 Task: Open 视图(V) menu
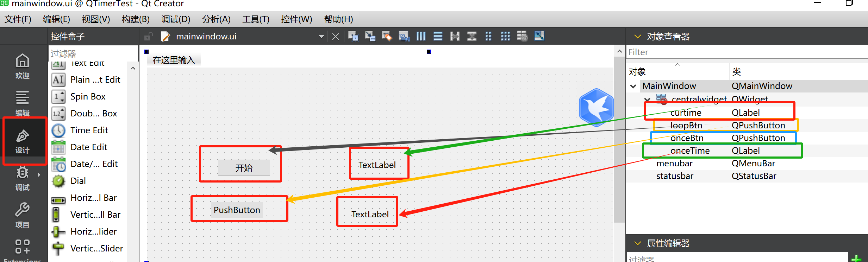click(96, 19)
